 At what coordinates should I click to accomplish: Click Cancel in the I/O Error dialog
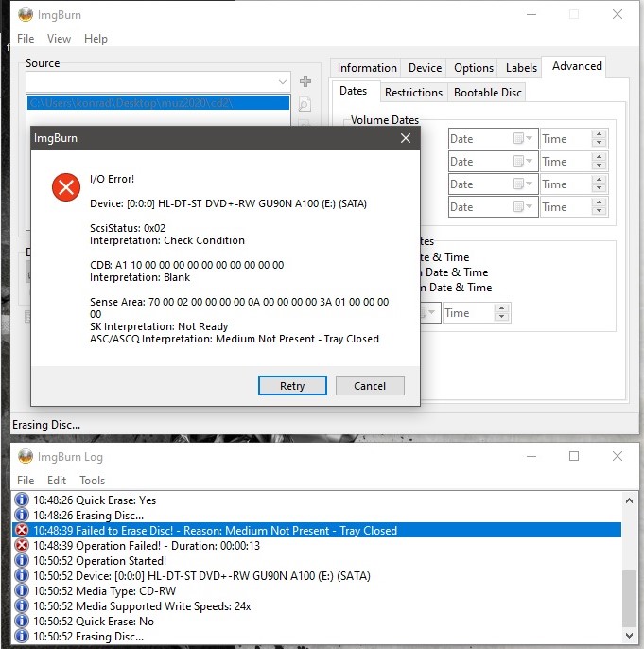pos(370,386)
